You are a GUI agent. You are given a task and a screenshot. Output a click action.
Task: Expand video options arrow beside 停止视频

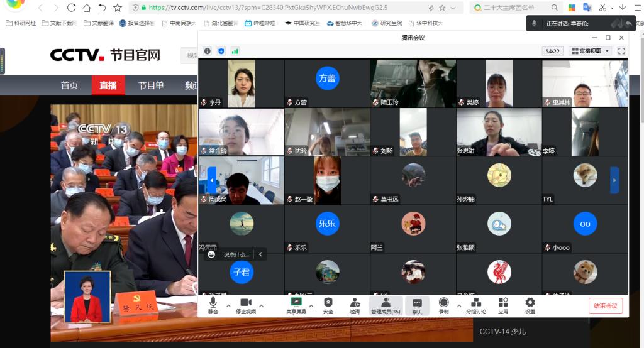261,306
